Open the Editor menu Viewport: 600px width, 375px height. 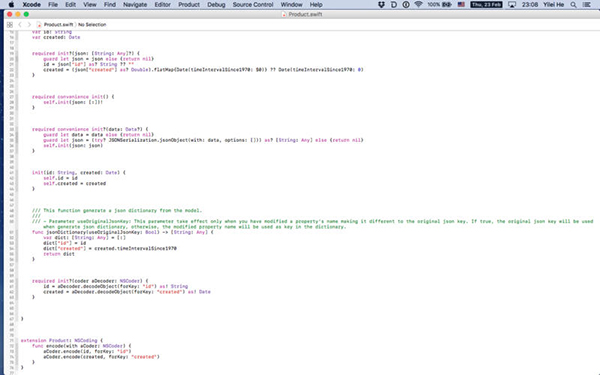163,5
